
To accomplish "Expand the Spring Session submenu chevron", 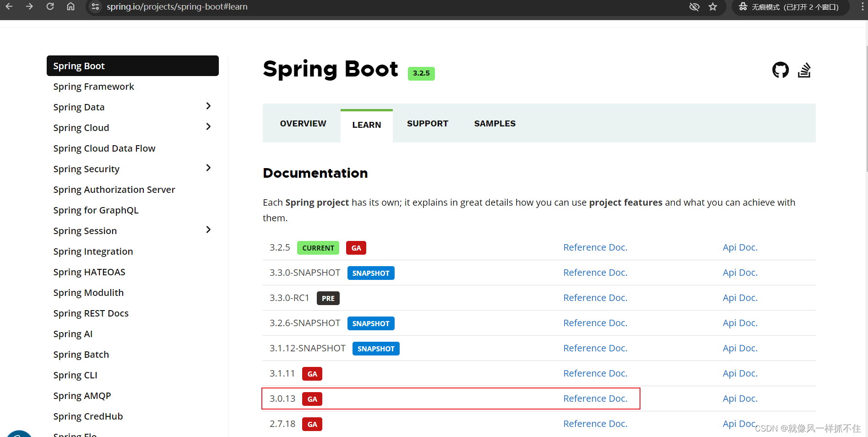I will [208, 230].
